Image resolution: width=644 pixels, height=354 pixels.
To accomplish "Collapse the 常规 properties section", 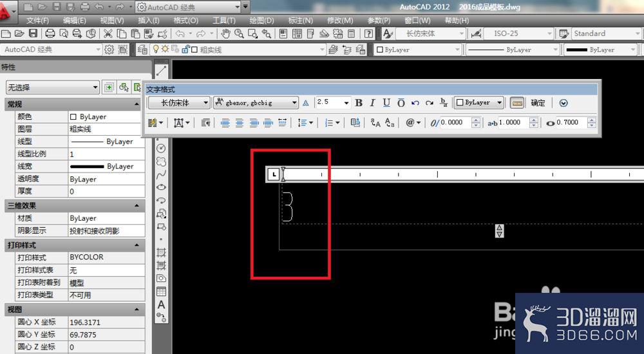I will coord(137,104).
